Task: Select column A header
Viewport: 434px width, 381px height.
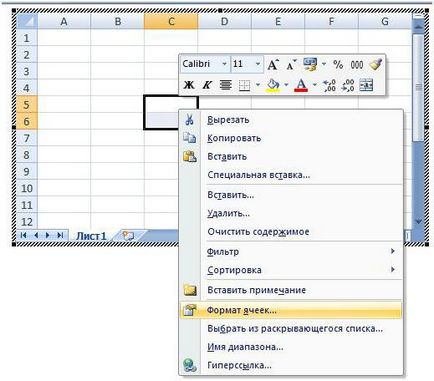Action: tap(64, 22)
